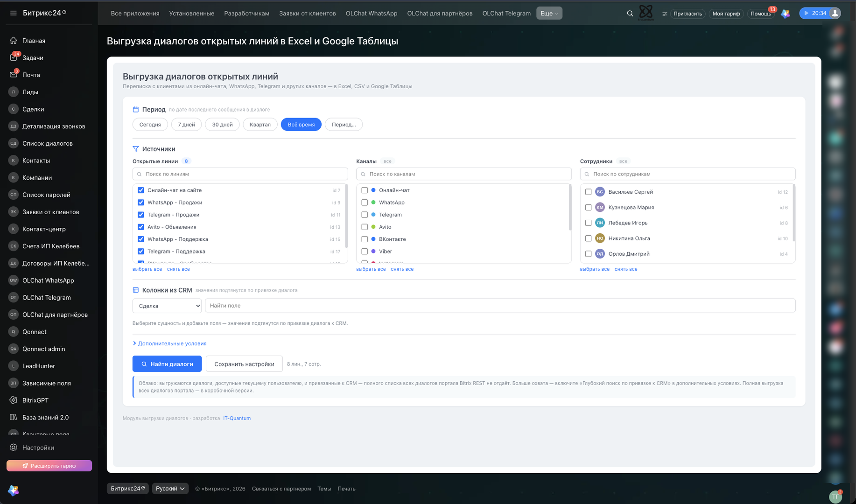This screenshot has height=504, width=856.
Task: Open OLChat Telegram top tab
Action: pos(506,14)
